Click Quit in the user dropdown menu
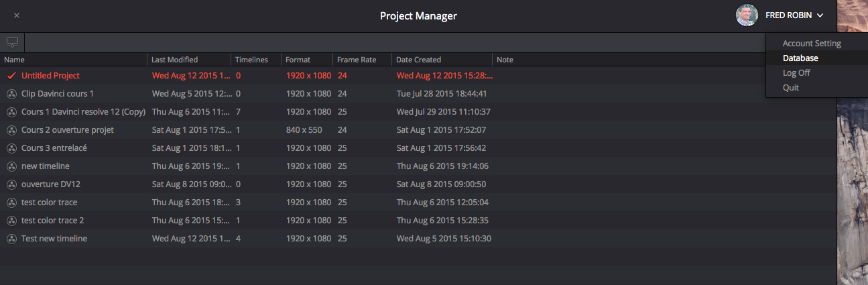 (x=791, y=88)
